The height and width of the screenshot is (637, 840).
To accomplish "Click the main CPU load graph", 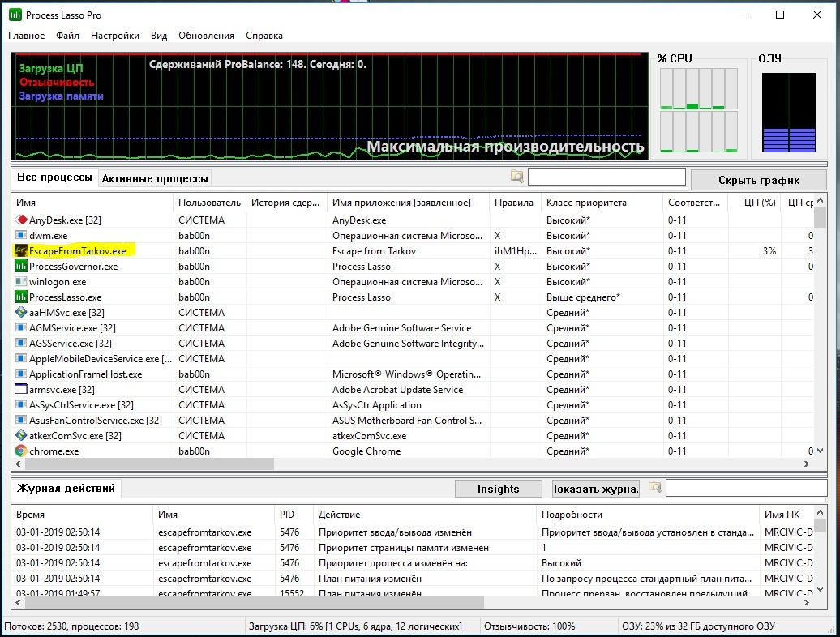I will click(329, 106).
